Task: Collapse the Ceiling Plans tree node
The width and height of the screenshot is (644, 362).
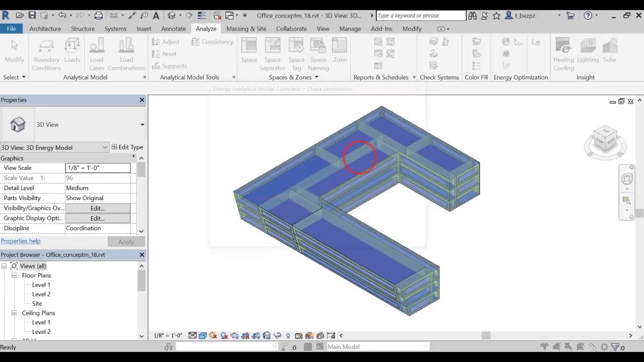Action: pos(14,313)
